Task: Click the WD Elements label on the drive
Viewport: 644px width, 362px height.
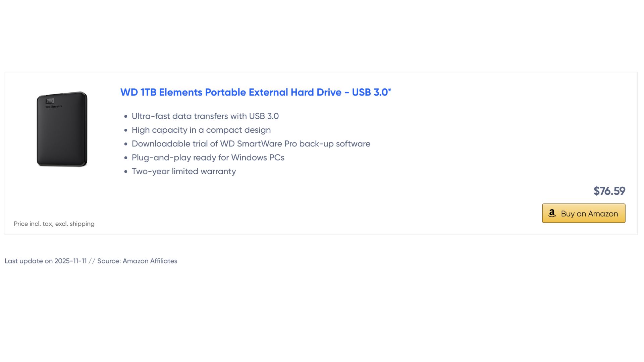Action: pyautogui.click(x=54, y=107)
